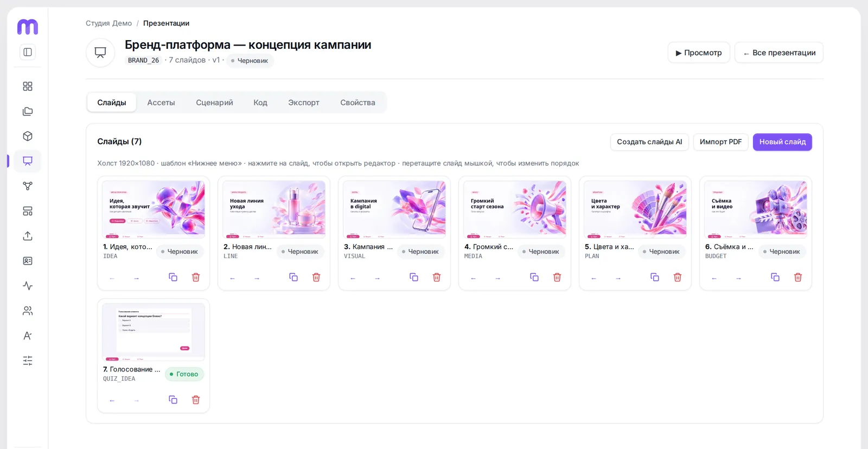868x449 pixels.
Task: Open the Свойства tab
Action: (x=358, y=102)
